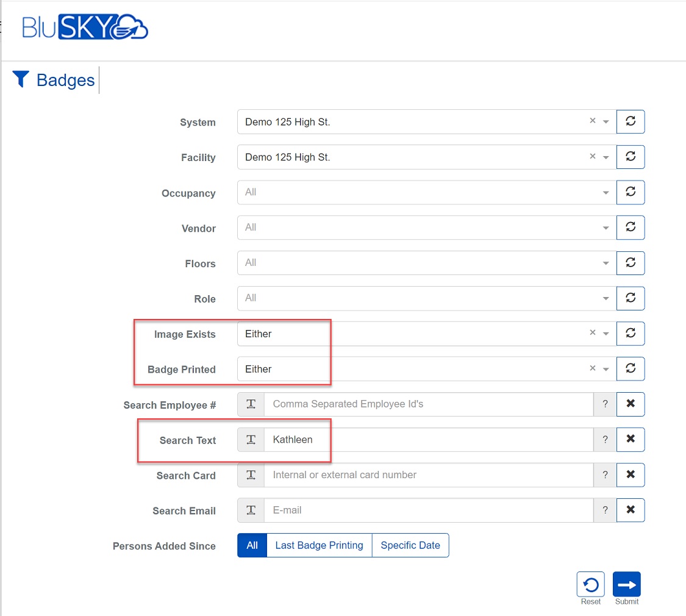686x616 pixels.
Task: Click help question mark for Search Email
Action: click(605, 510)
